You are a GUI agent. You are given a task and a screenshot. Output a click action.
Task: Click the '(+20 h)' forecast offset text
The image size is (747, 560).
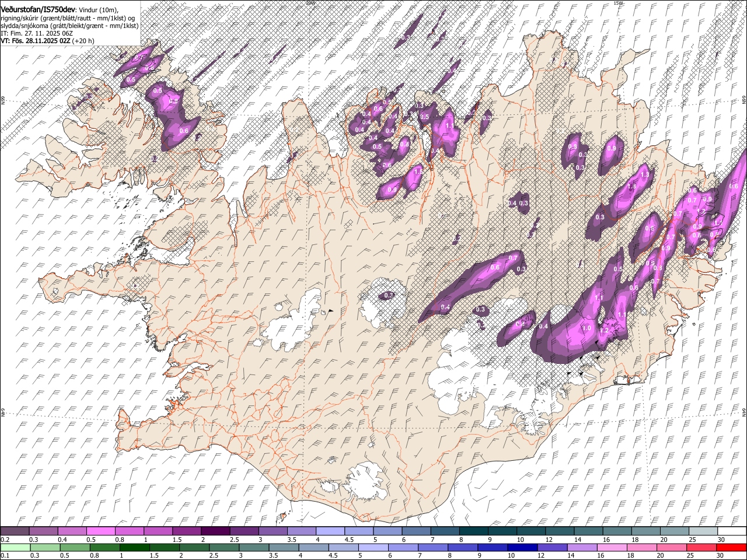(x=84, y=41)
